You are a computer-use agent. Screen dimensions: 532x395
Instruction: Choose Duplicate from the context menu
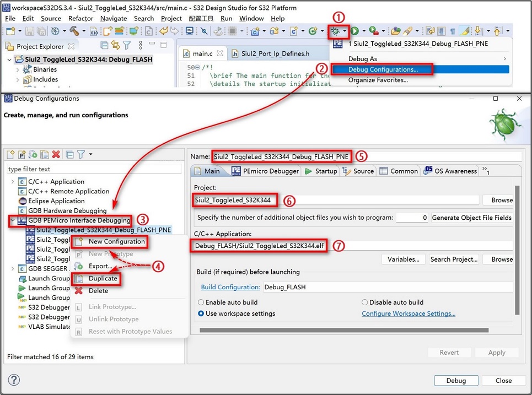[x=103, y=278]
